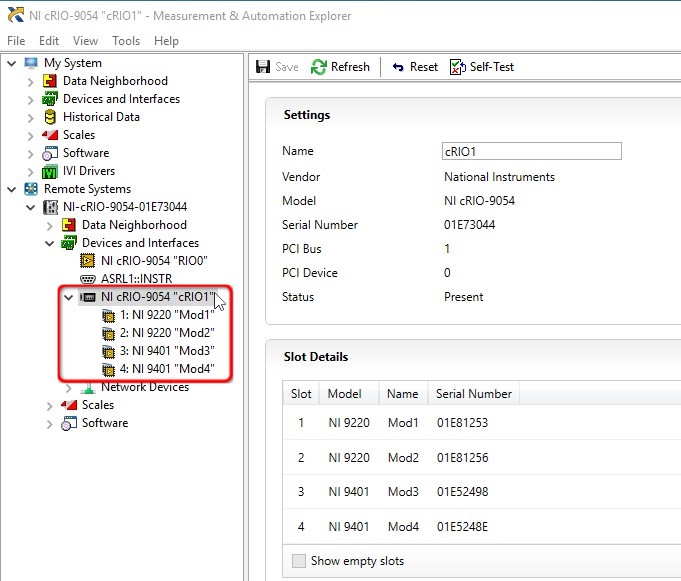Expand the top-level Data Neighborhood node
The height and width of the screenshot is (581, 681).
pos(30,82)
